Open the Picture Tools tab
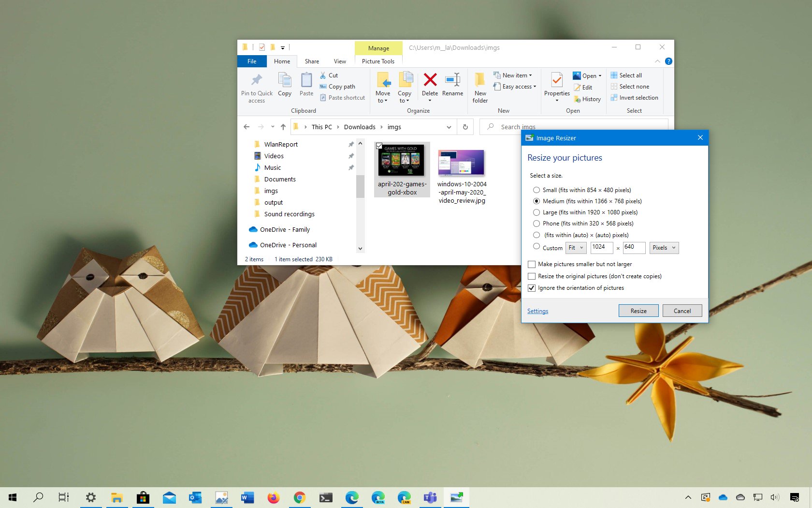Viewport: 812px width, 508px height. point(378,61)
